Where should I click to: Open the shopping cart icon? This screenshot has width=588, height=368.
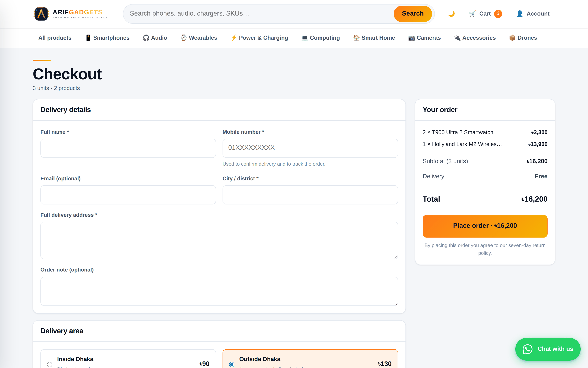pyautogui.click(x=472, y=14)
